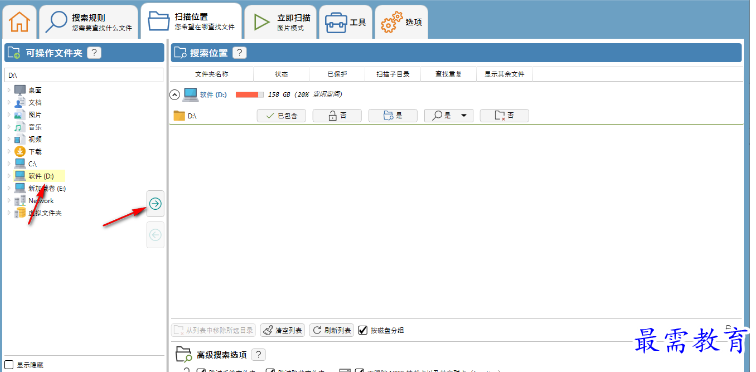Screen dimensions: 756x372
Task: Click help button beside 搜索位置
Action: [x=240, y=53]
